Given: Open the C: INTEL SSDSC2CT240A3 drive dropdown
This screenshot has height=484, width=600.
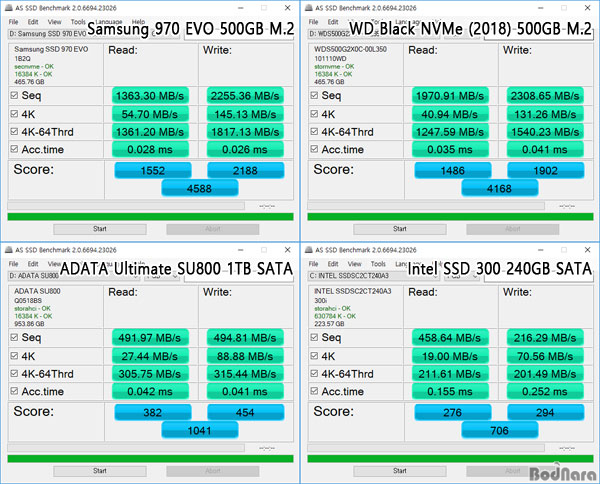Looking at the screenshot, I should (x=355, y=276).
